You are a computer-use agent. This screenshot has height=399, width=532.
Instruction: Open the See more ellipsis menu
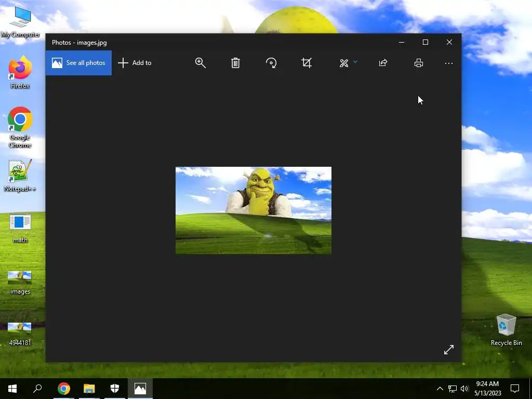coord(448,63)
